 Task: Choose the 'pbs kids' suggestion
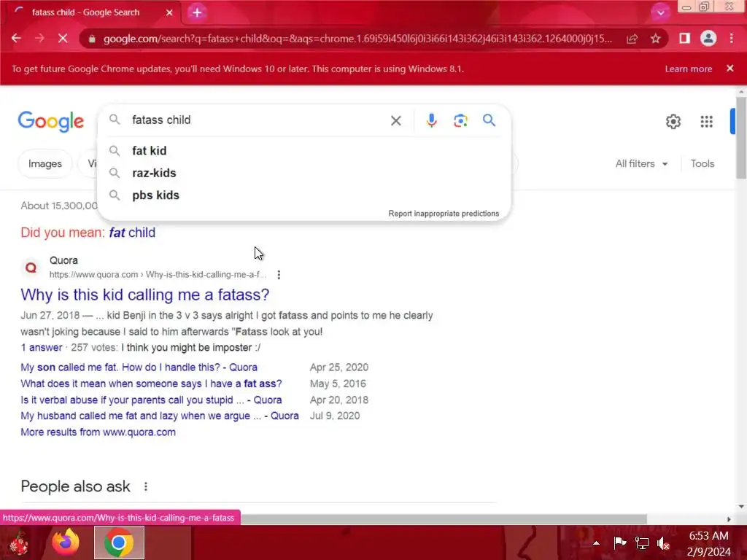[x=304, y=195]
